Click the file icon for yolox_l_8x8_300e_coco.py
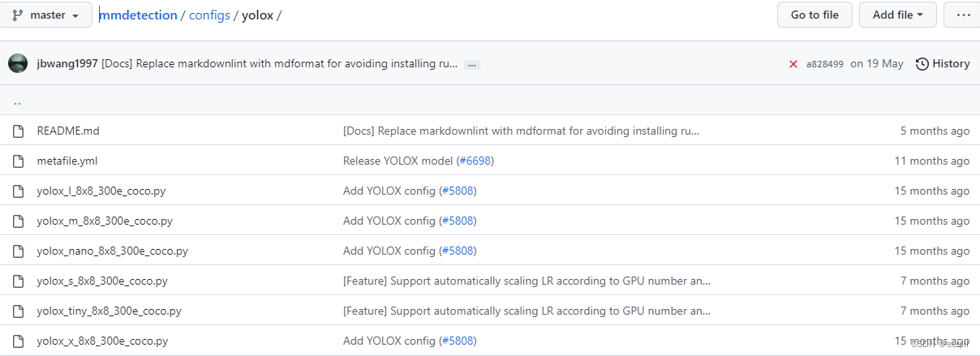Screen dimensions: 980x356 [18, 191]
